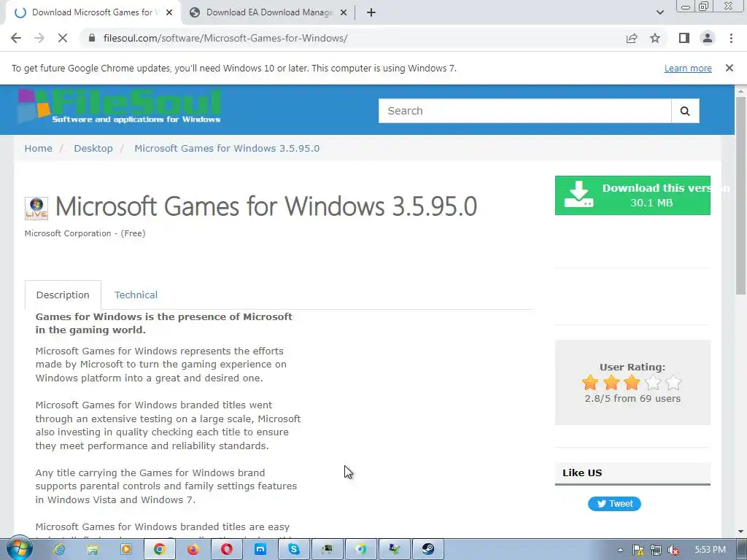
Task: Rate one star in User Rating
Action: coord(590,382)
